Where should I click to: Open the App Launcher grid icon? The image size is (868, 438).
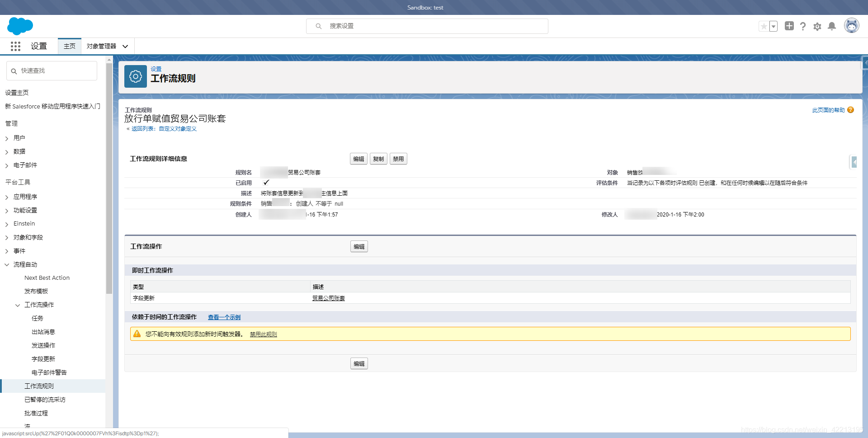[15, 46]
